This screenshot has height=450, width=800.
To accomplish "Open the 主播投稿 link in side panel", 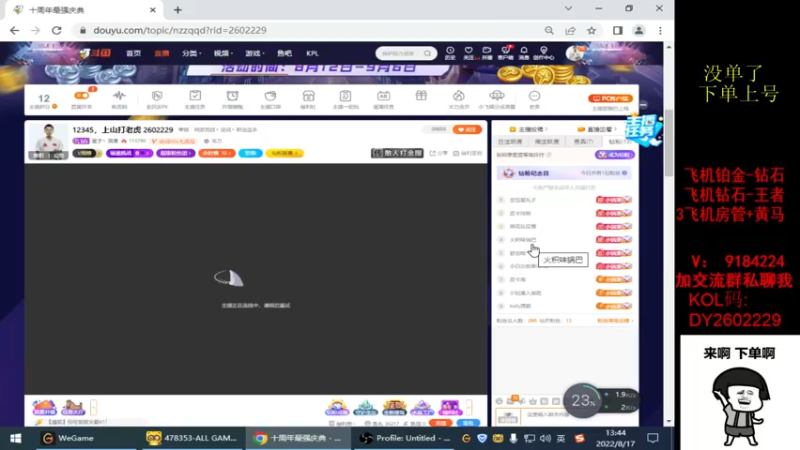I will click(529, 129).
